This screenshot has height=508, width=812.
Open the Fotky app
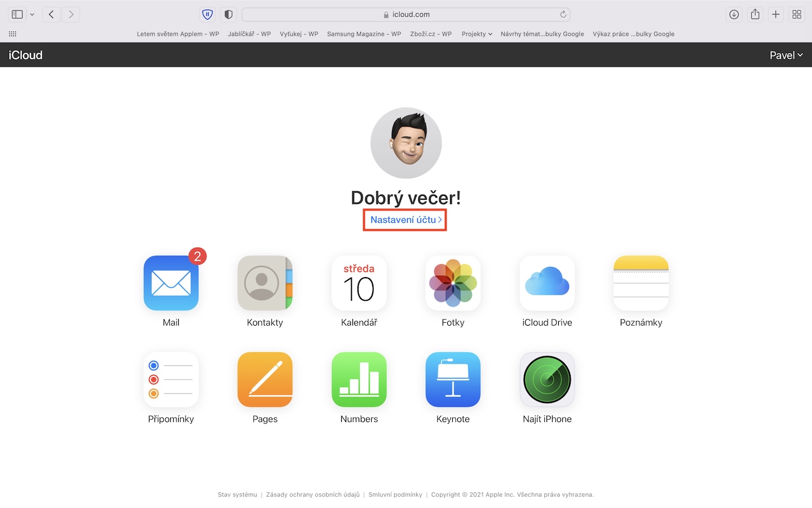(x=453, y=283)
